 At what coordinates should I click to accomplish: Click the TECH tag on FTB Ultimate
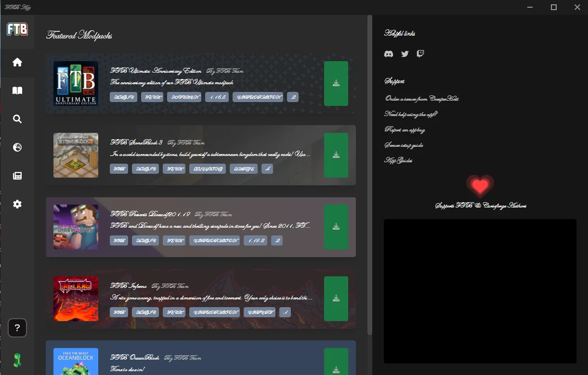point(152,97)
